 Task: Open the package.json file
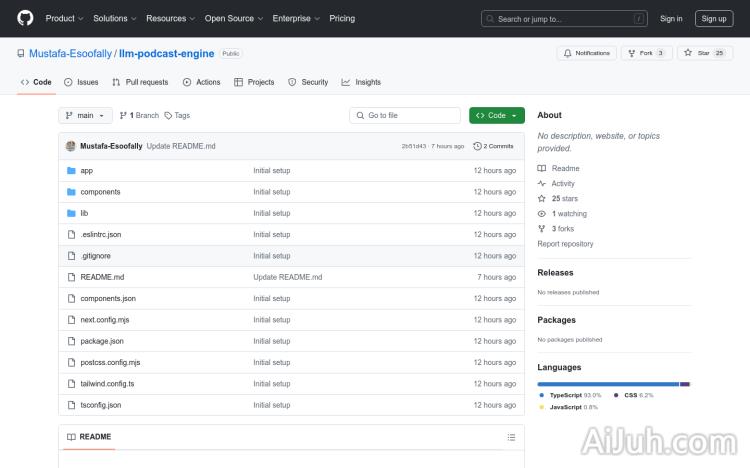pos(102,341)
